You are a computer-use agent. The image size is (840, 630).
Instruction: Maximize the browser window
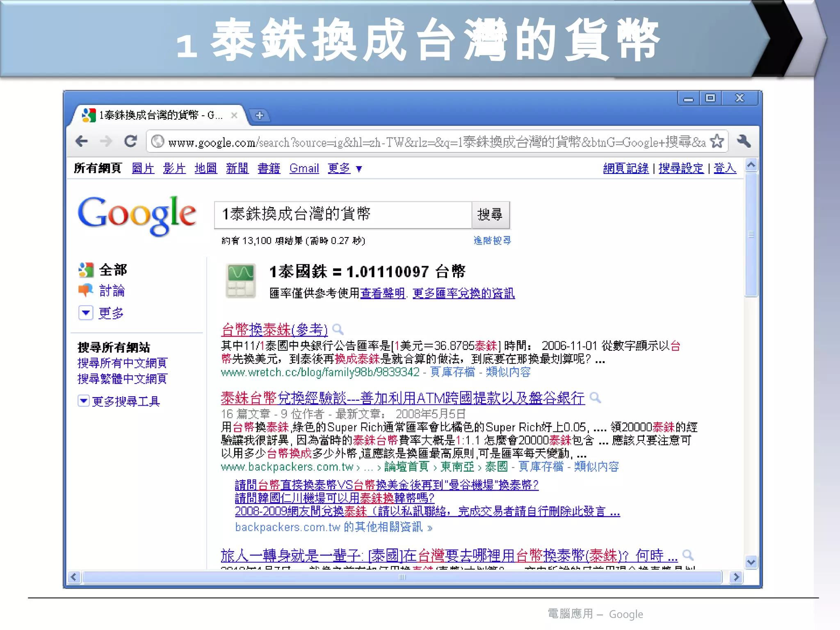pos(710,98)
